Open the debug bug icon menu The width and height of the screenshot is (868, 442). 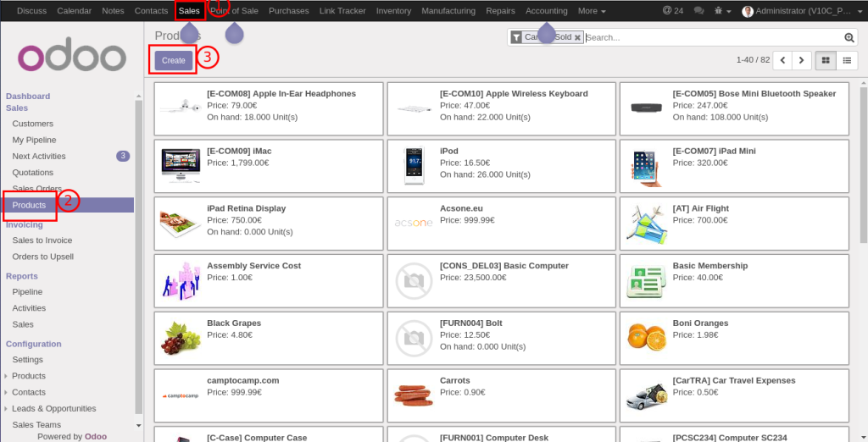(723, 10)
